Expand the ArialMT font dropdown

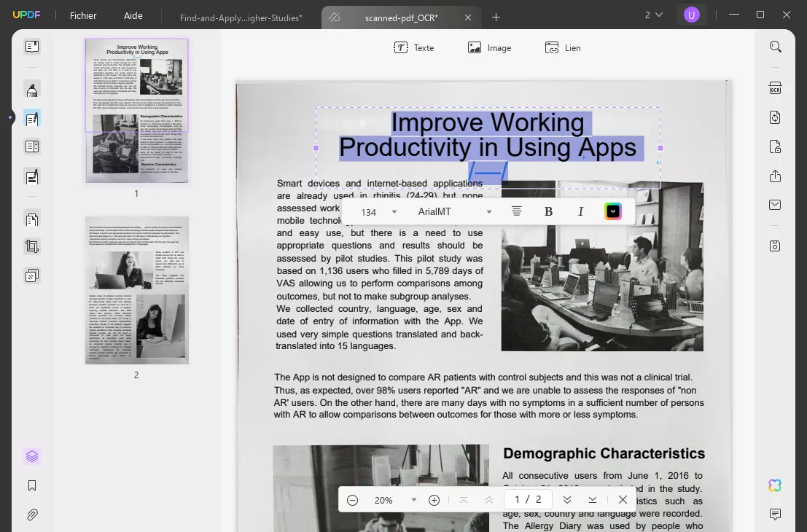(x=489, y=212)
